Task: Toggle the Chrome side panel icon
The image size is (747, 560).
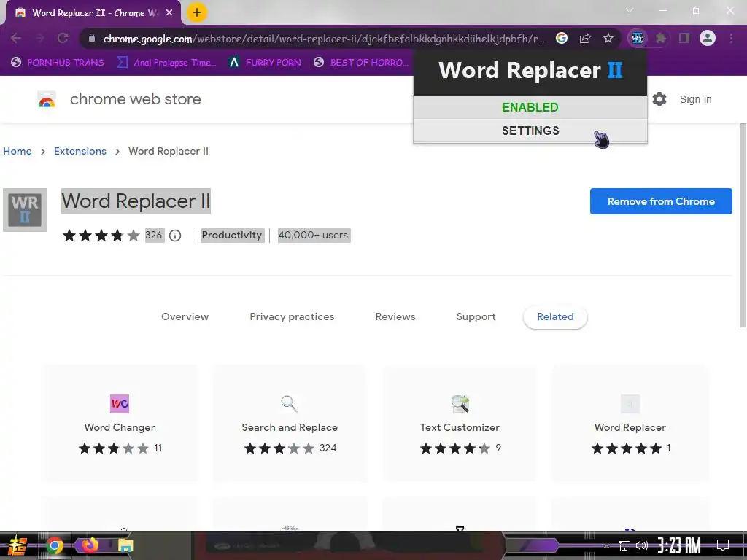Action: [684, 38]
